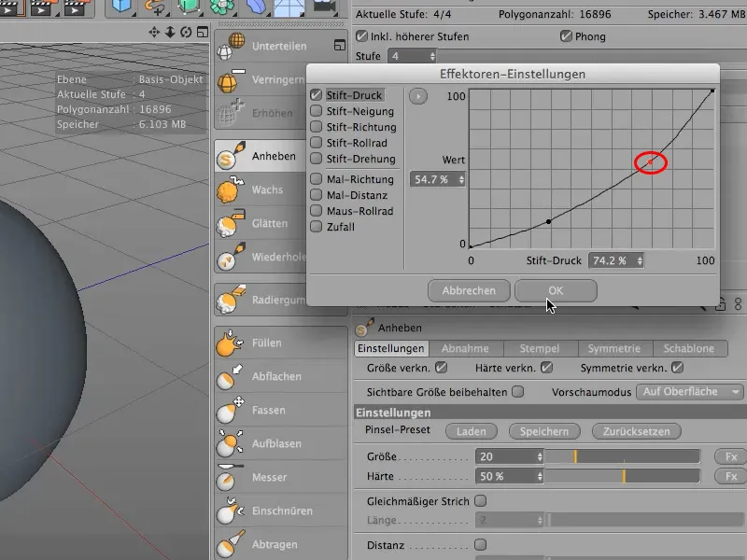The height and width of the screenshot is (560, 747).
Task: Open the Fx button for Härte
Action: pyautogui.click(x=731, y=476)
